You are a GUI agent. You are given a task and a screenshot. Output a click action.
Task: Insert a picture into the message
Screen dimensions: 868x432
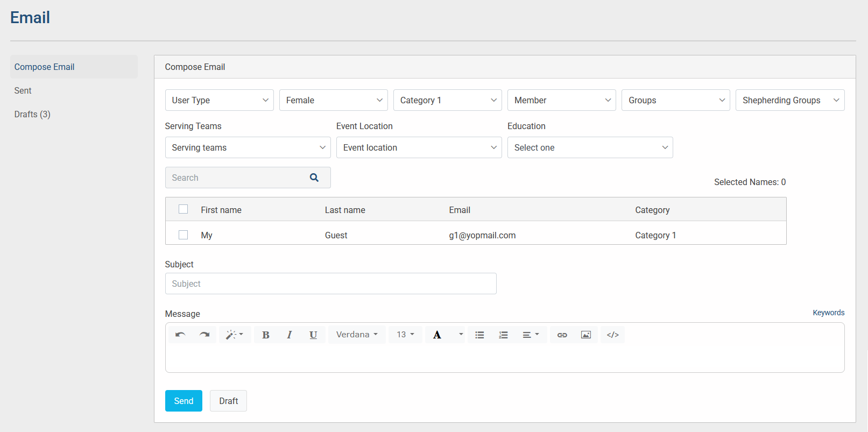tap(586, 335)
